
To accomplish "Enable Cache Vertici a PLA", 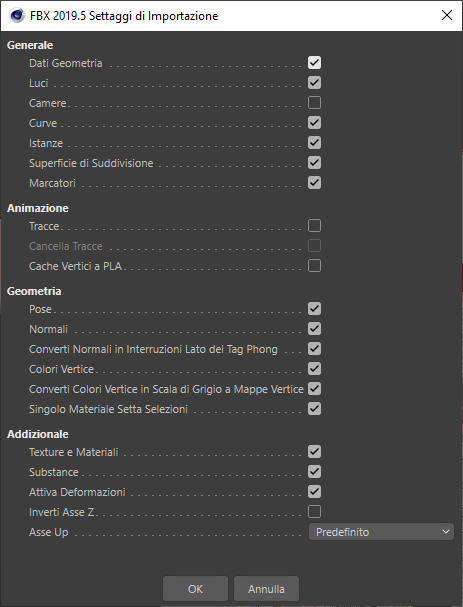I will [314, 266].
